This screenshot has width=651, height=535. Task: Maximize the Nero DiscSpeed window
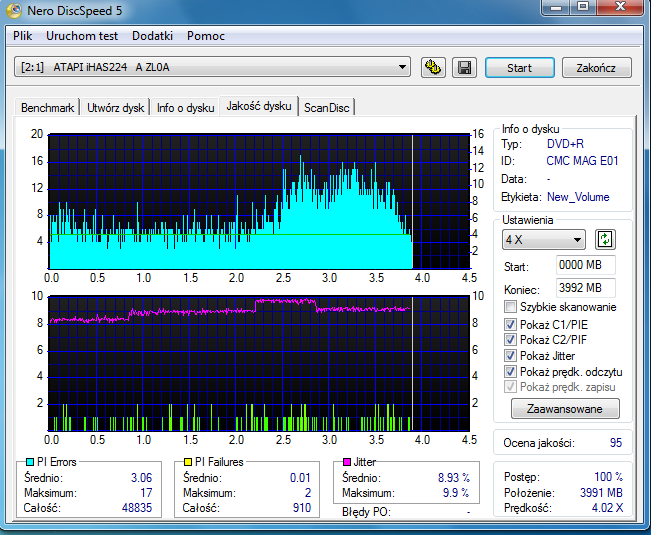pyautogui.click(x=583, y=7)
